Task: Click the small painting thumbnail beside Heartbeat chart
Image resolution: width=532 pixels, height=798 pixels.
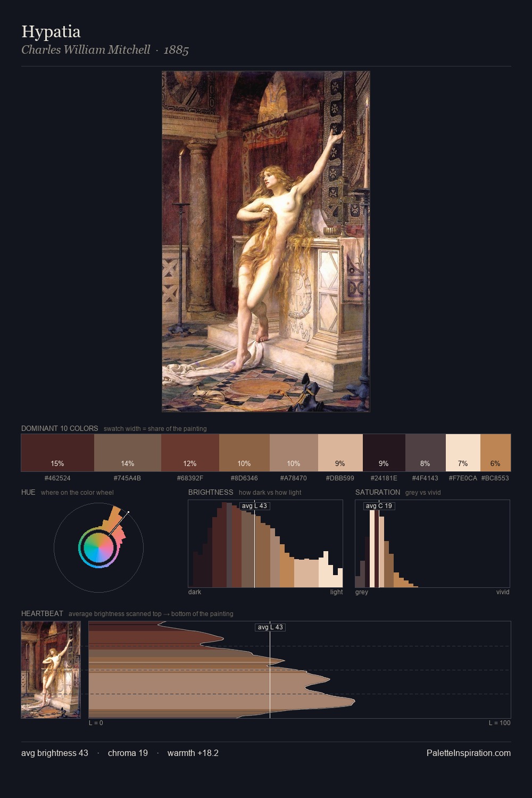Action: [51, 670]
